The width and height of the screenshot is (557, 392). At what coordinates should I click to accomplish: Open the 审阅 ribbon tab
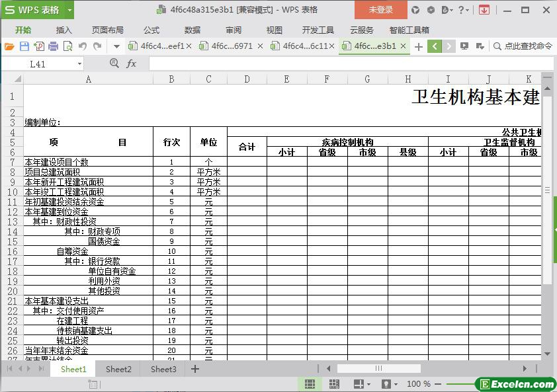234,30
